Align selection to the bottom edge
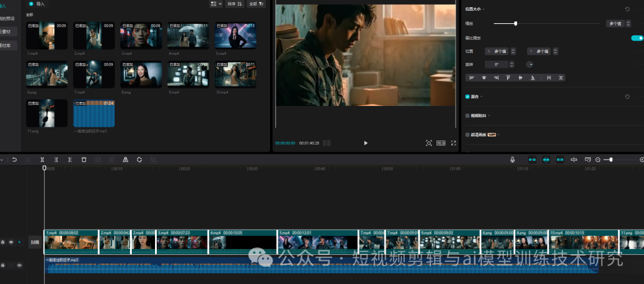This screenshot has height=284, width=644. point(532,77)
